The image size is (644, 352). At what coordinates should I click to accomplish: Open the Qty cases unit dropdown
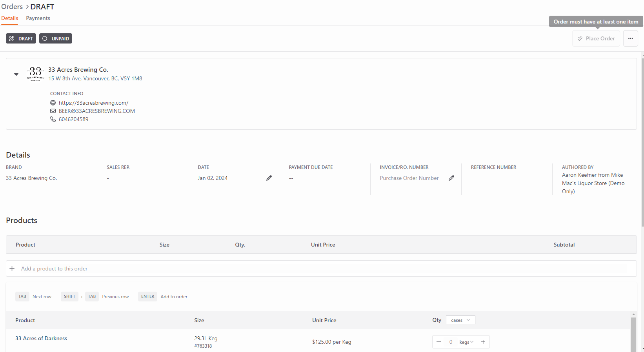click(460, 320)
